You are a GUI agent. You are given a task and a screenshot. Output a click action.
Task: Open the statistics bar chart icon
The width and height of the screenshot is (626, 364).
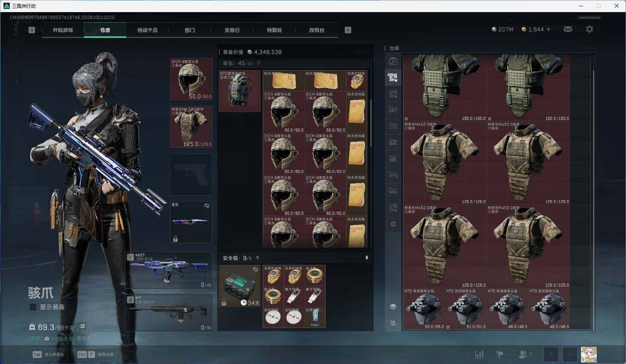click(479, 355)
